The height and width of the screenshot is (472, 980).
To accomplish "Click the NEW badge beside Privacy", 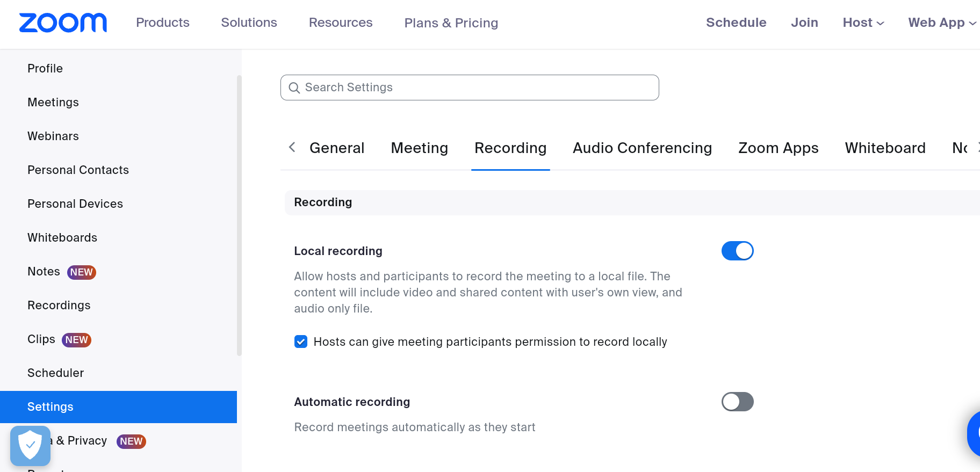I will click(131, 441).
